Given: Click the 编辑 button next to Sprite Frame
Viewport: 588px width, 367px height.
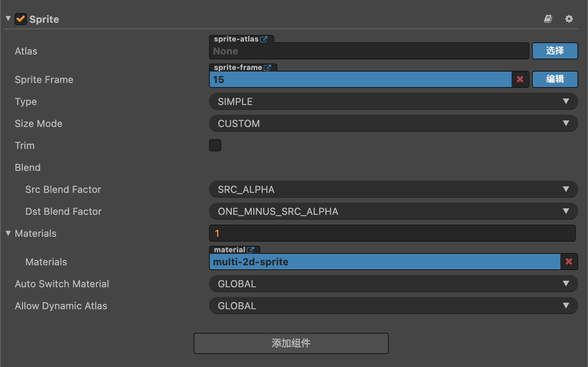Looking at the screenshot, I should coord(555,79).
